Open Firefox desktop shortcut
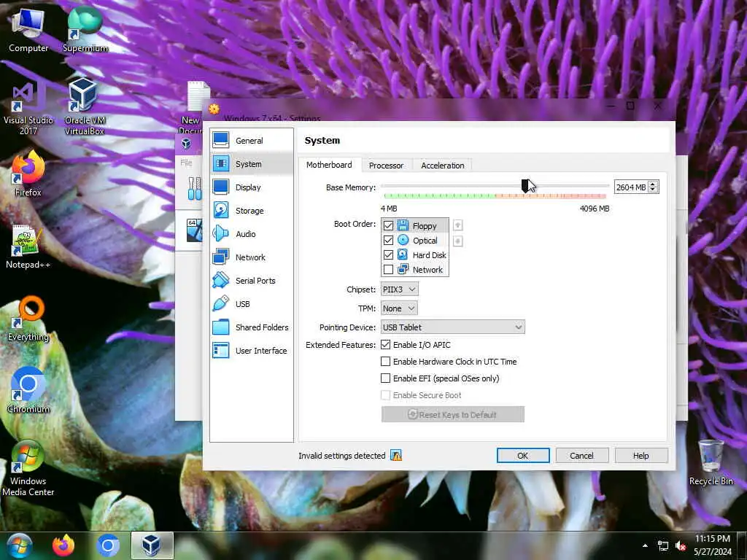 pyautogui.click(x=28, y=174)
